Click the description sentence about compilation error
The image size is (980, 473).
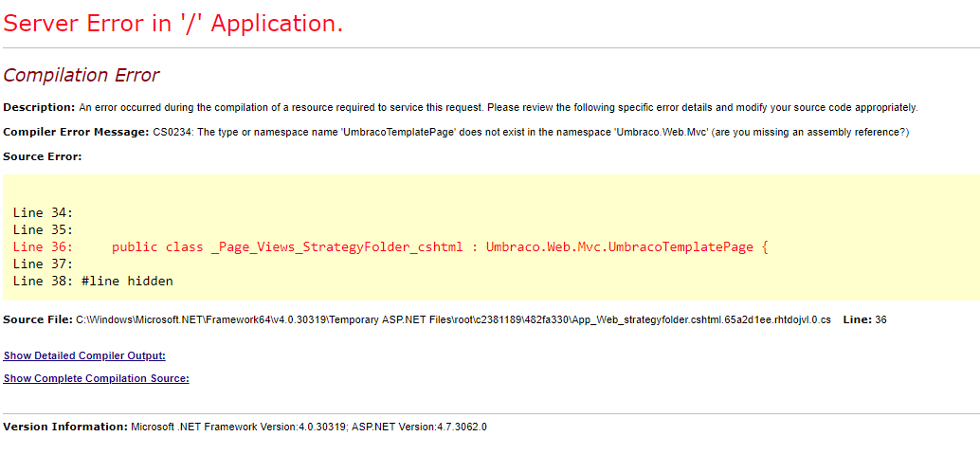point(499,107)
